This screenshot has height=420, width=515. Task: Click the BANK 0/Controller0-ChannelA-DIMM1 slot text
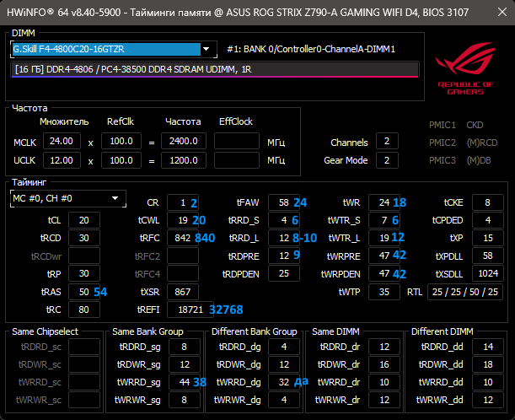319,49
